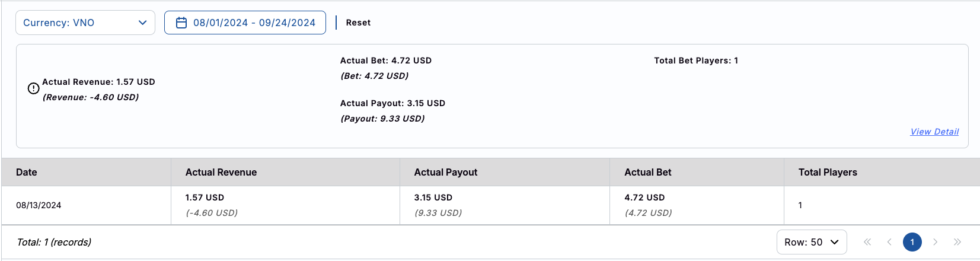Expand the Row: 50 page size selector
Image resolution: width=980 pixels, height=261 pixels.
(811, 242)
